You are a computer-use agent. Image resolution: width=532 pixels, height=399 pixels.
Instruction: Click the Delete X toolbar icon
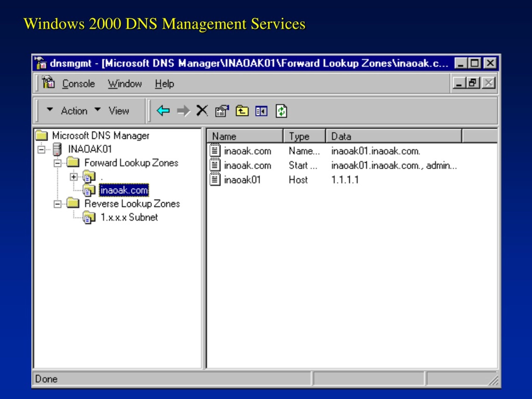[202, 111]
